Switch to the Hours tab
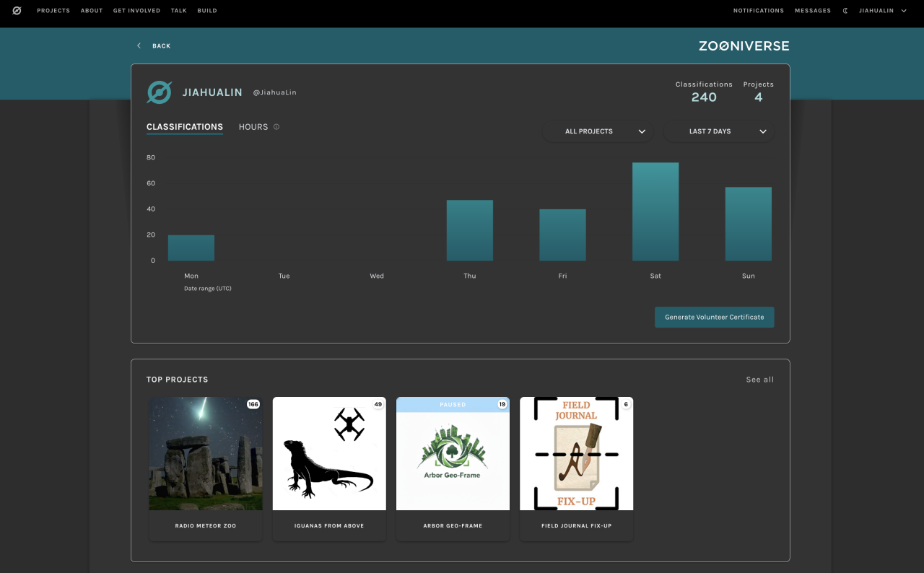This screenshot has height=573, width=924. (x=253, y=127)
